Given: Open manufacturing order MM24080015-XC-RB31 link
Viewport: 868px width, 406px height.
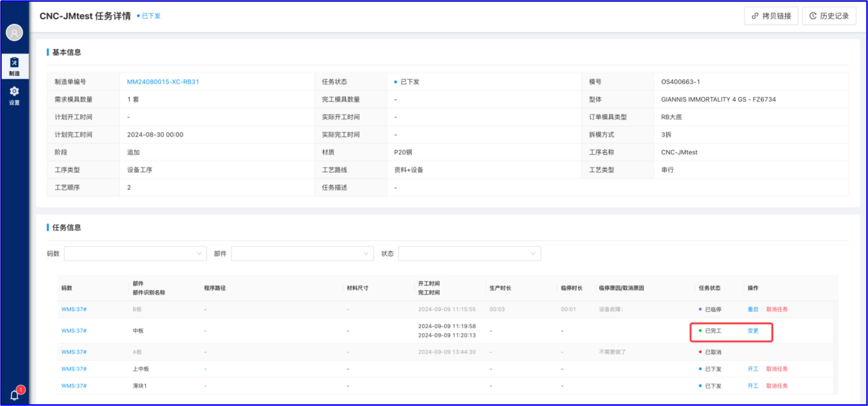Looking at the screenshot, I should (163, 82).
